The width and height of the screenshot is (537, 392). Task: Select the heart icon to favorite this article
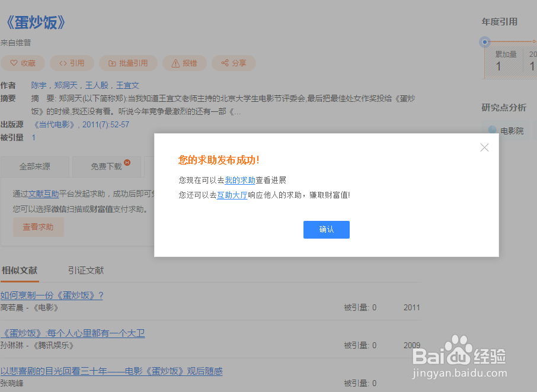pyautogui.click(x=13, y=63)
